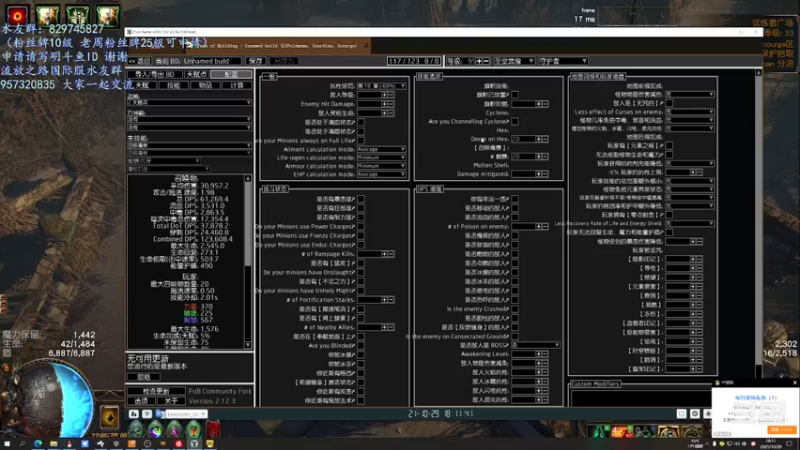Image resolution: width=800 pixels, height=450 pixels.
Task: Increase Damage mitigated with plus button
Action: point(539,174)
